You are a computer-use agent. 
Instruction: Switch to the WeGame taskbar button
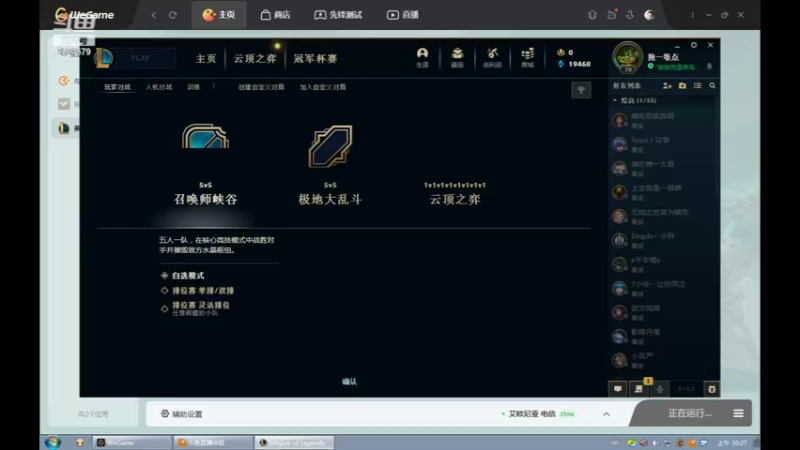132,442
